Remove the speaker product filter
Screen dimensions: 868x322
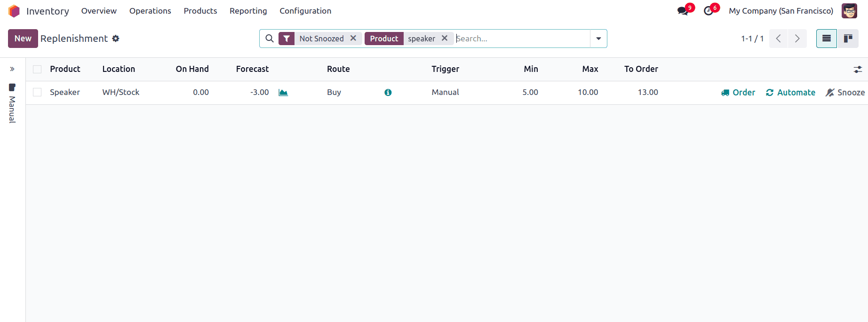click(445, 38)
